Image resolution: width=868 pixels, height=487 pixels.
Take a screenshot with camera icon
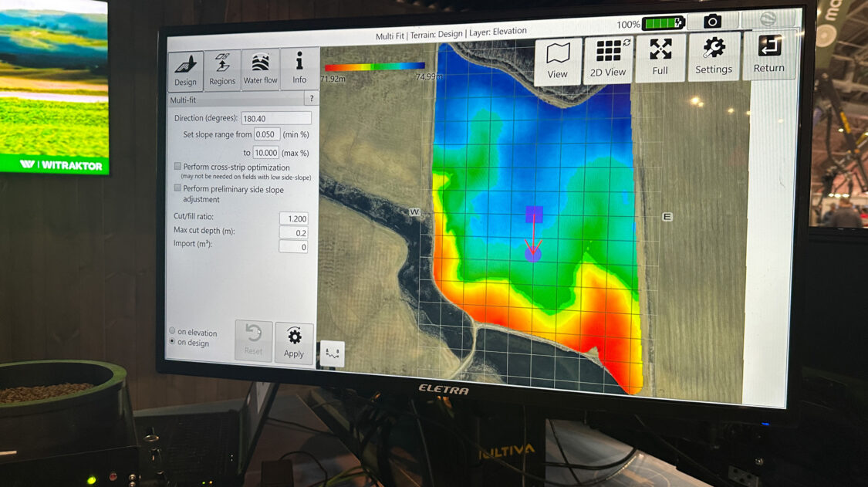[712, 22]
